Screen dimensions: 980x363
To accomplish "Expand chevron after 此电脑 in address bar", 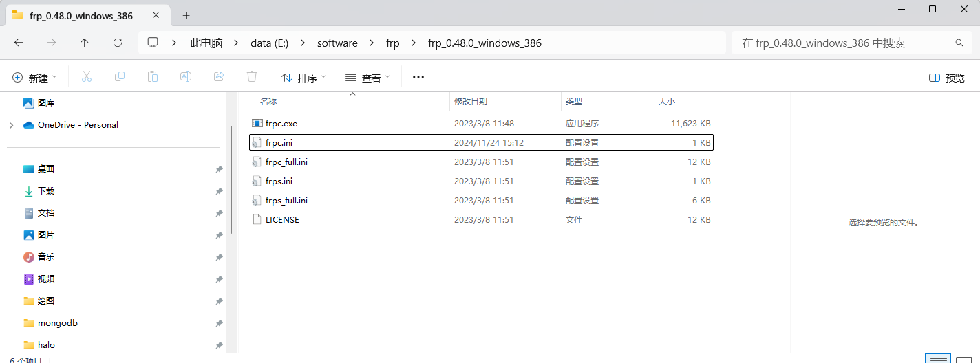I will pos(235,43).
